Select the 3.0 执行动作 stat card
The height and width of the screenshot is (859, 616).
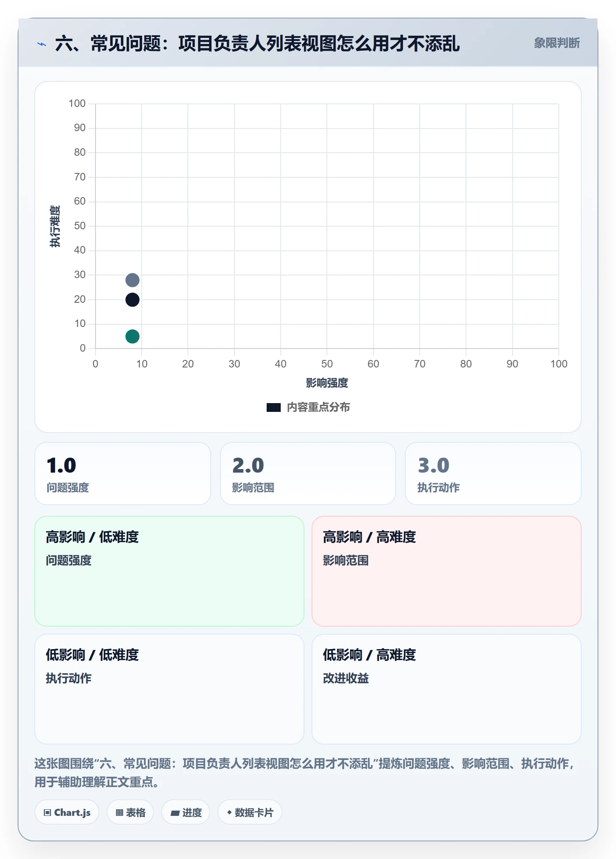493,474
